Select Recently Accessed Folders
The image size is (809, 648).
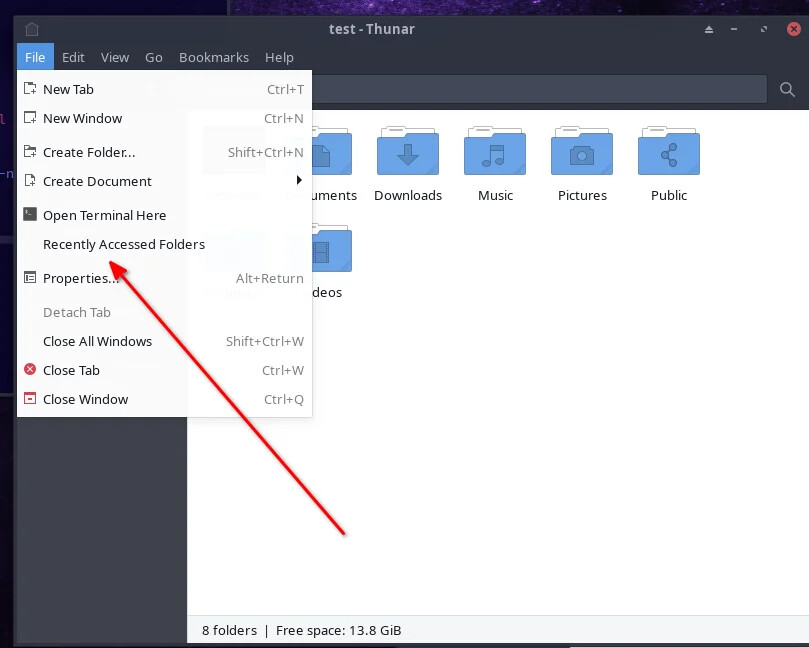(x=123, y=244)
